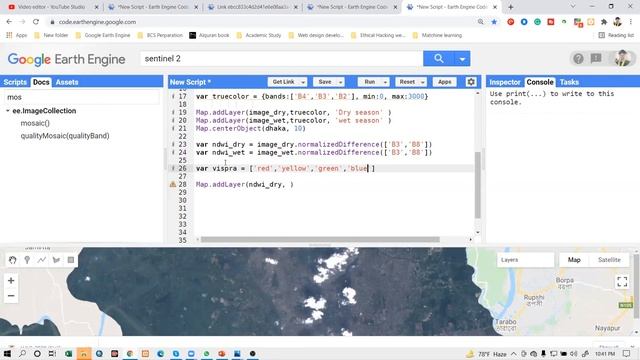
Task: Switch map to Satellite view
Action: pyautogui.click(x=609, y=260)
